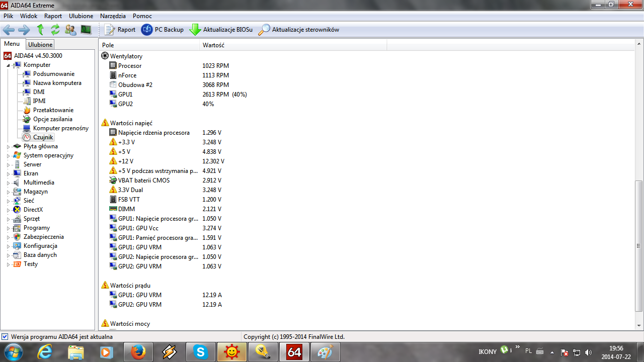Image resolution: width=644 pixels, height=362 pixels.
Task: Open the Ulubione menu in menu bar
Action: tap(81, 16)
